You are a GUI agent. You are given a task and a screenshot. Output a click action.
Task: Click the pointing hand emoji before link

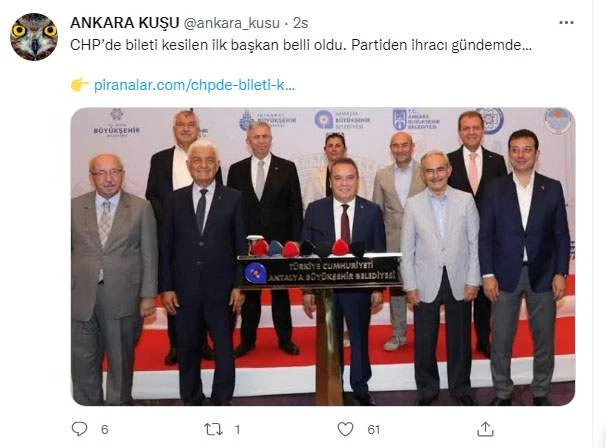click(x=80, y=85)
